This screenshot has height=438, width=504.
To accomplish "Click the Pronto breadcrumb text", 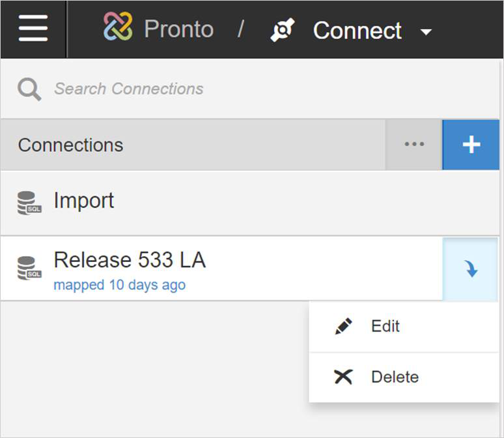I will click(x=178, y=29).
